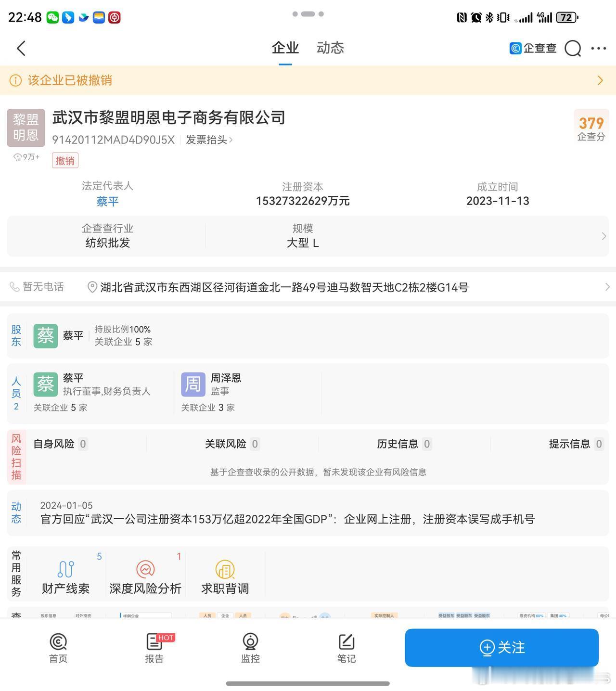Open the 发票抬头 invoice details
The height and width of the screenshot is (691, 616).
[x=207, y=140]
